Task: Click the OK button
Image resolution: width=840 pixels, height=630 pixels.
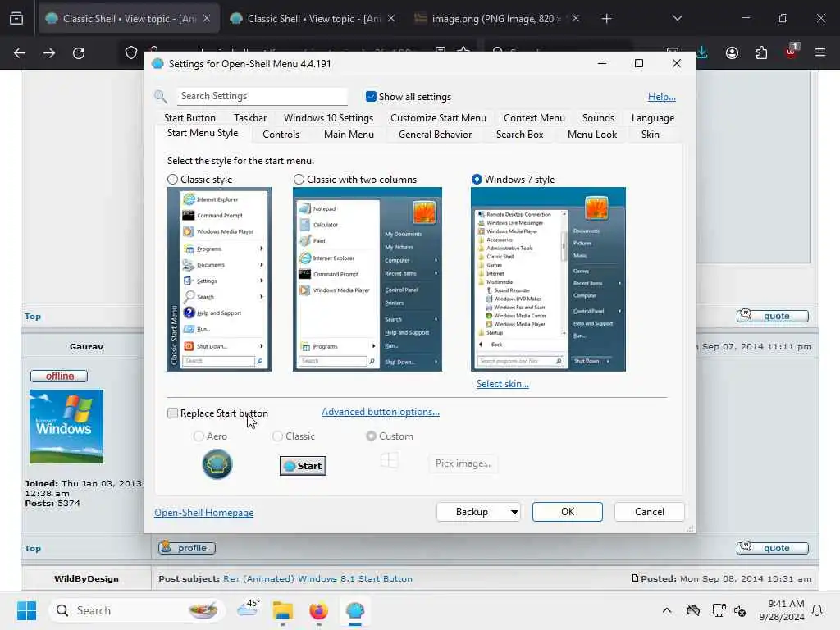Action: pyautogui.click(x=568, y=512)
